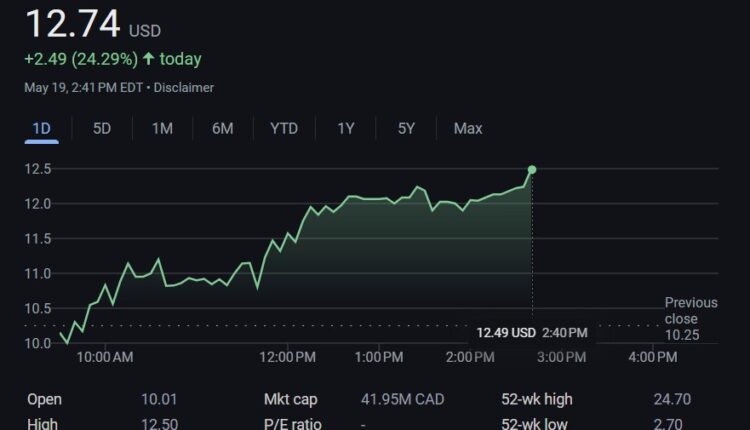Click the 52-wk high statistic label
750x430 pixels.
(x=537, y=399)
